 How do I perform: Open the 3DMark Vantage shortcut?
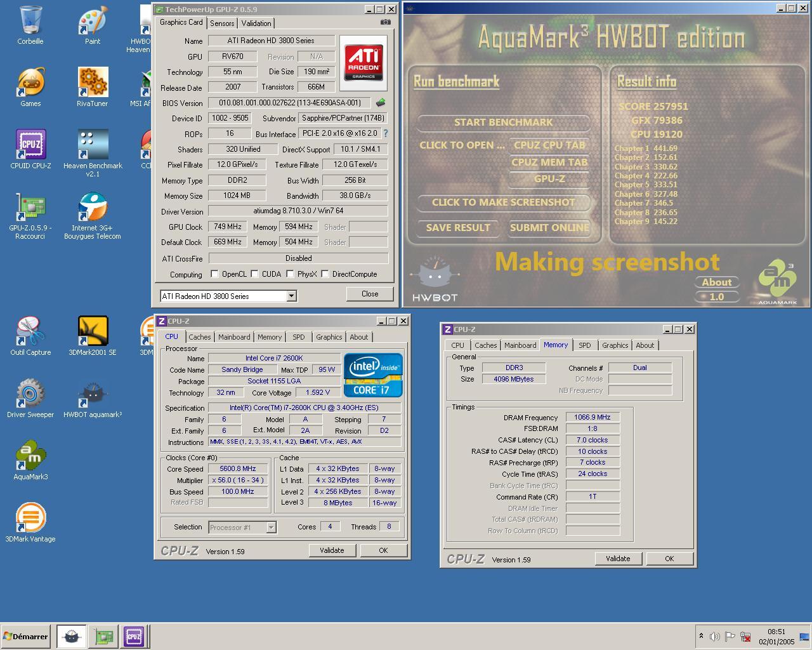click(30, 523)
